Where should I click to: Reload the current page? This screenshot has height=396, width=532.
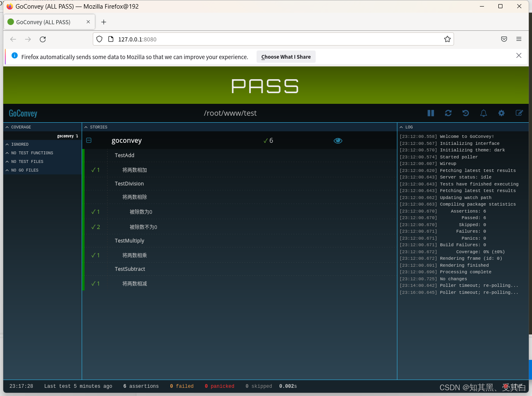43,39
